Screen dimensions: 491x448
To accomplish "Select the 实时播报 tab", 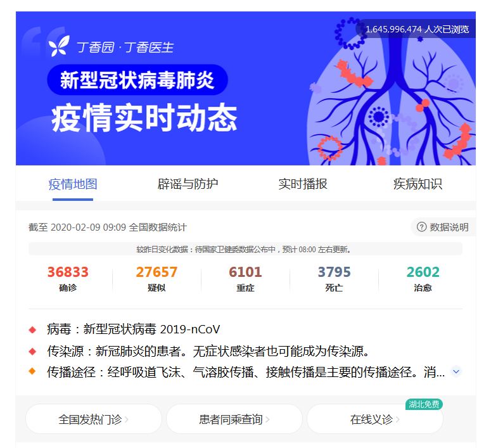I will 303,184.
